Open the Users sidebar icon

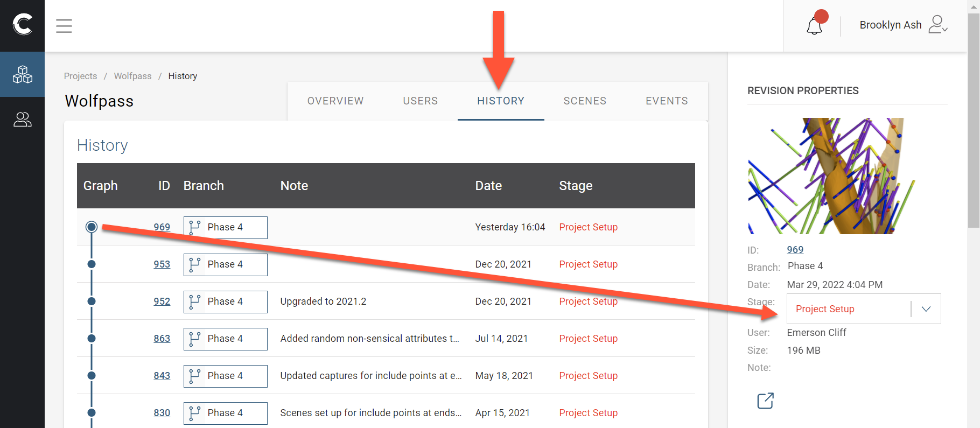(x=22, y=120)
